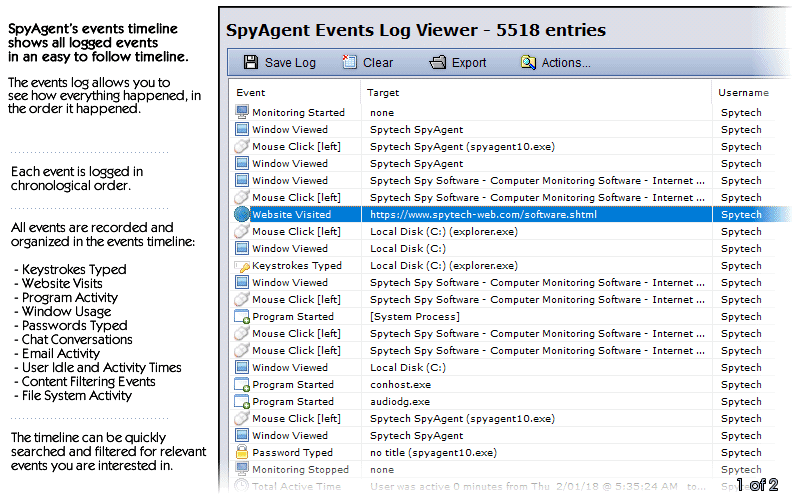Click the Export icon in toolbar
800x500 pixels.
[437, 63]
